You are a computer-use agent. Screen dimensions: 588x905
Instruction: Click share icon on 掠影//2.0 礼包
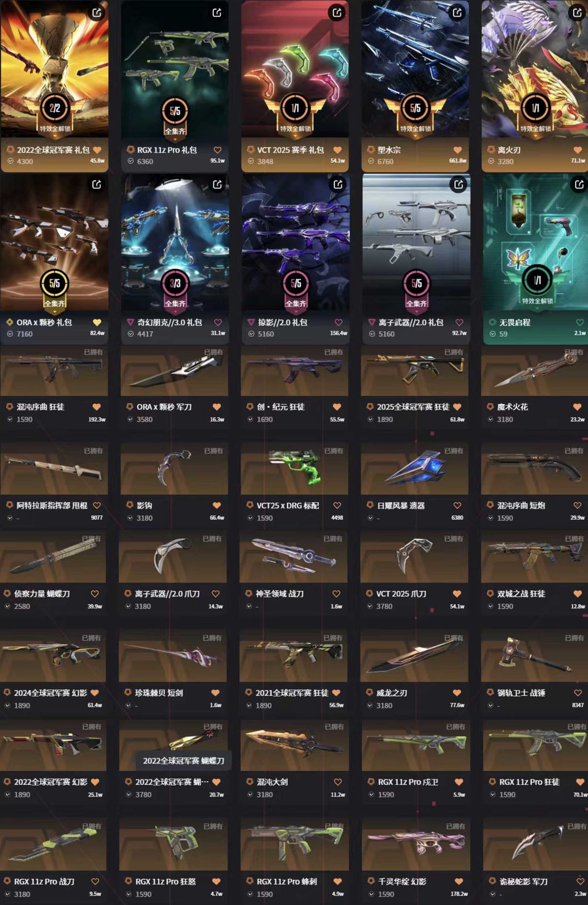pos(338,185)
